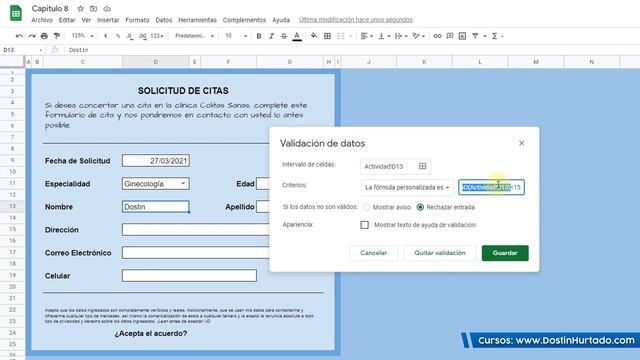Image resolution: width=640 pixels, height=360 pixels.
Task: Open vertical align dropdown
Action: click(x=384, y=36)
